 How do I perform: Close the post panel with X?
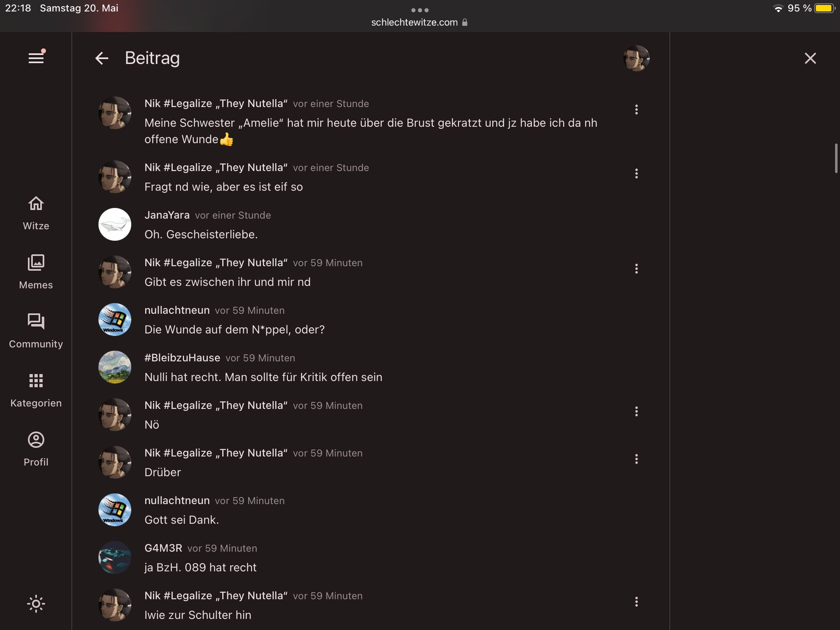(810, 58)
